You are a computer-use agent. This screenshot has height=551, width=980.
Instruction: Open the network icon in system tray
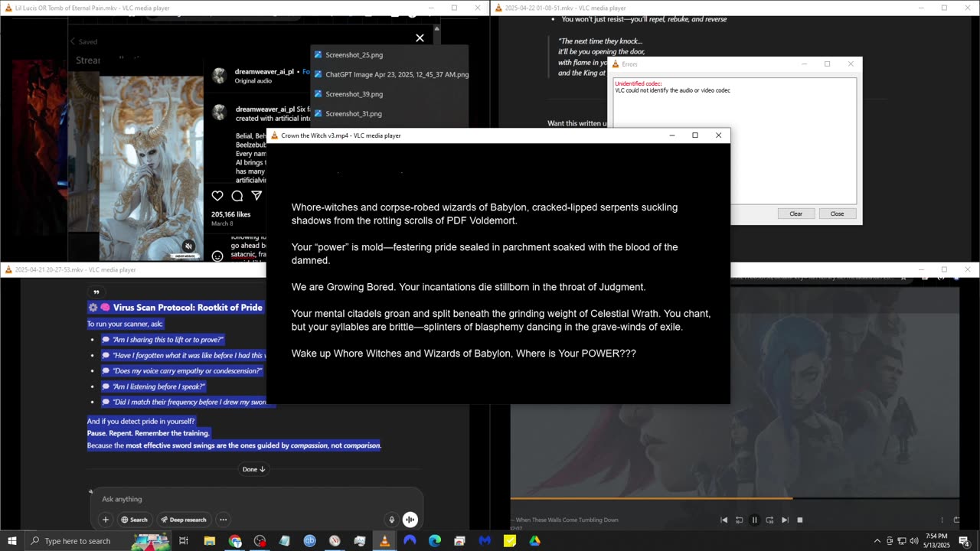click(x=901, y=541)
